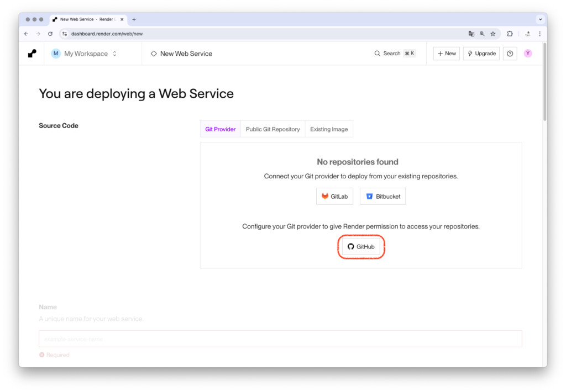Click the page vertical scrollbar
This screenshot has height=392, width=566.
(x=544, y=82)
